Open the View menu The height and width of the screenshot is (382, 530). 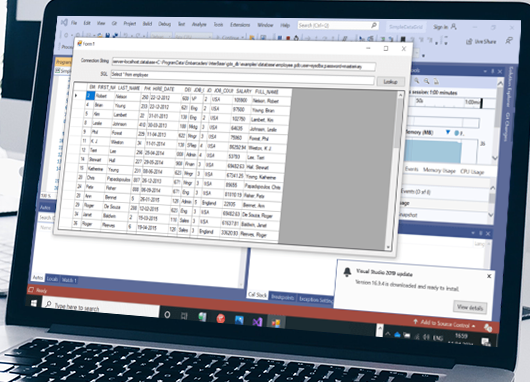[101, 23]
